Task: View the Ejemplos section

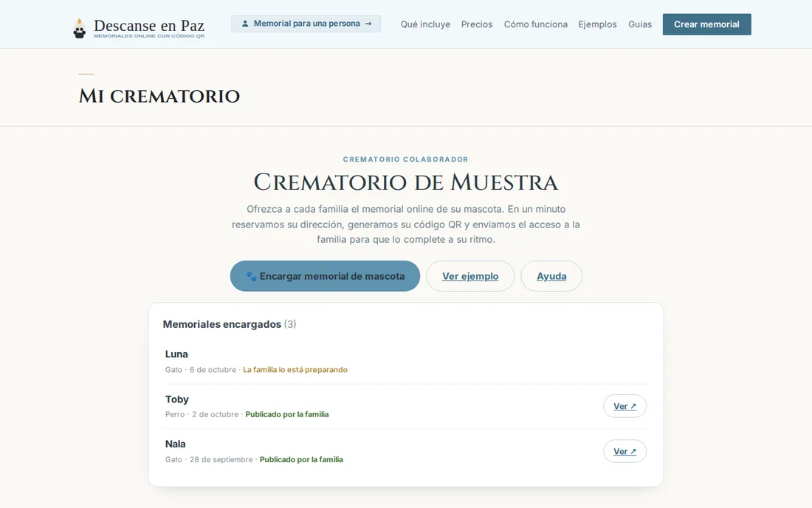Action: (x=598, y=24)
